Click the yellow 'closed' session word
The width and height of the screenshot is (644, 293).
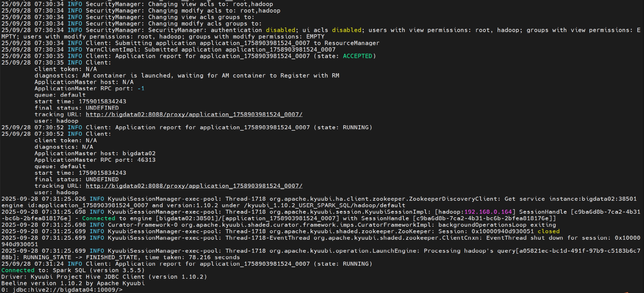click(x=549, y=231)
